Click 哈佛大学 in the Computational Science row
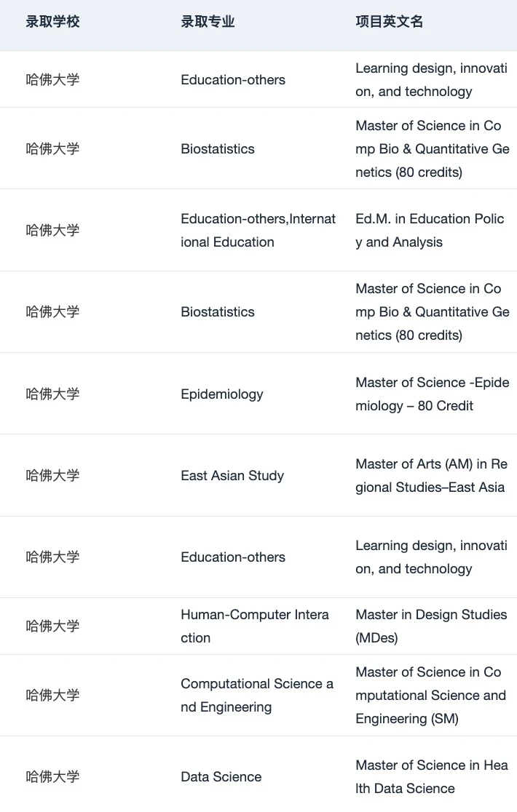 (52, 696)
